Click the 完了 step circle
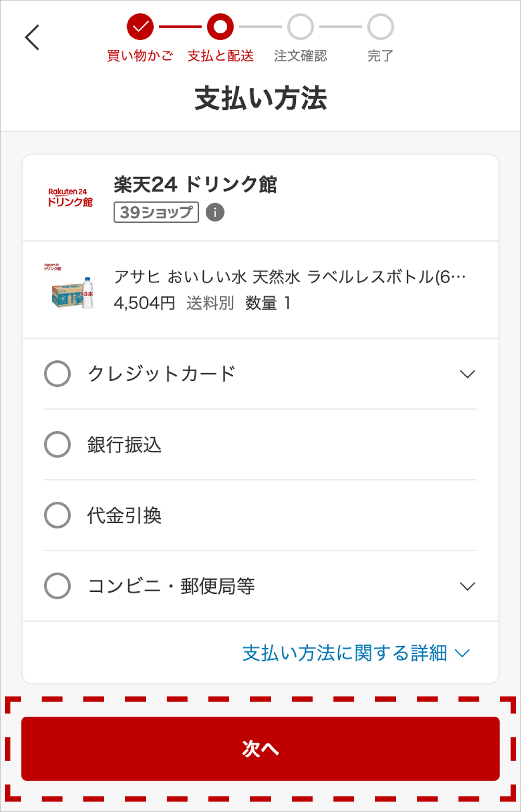 coord(380,27)
